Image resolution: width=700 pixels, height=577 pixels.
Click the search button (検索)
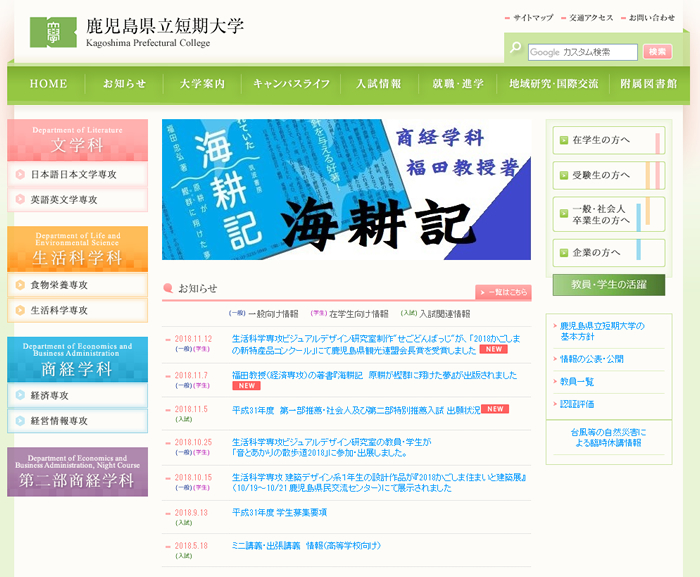[657, 52]
